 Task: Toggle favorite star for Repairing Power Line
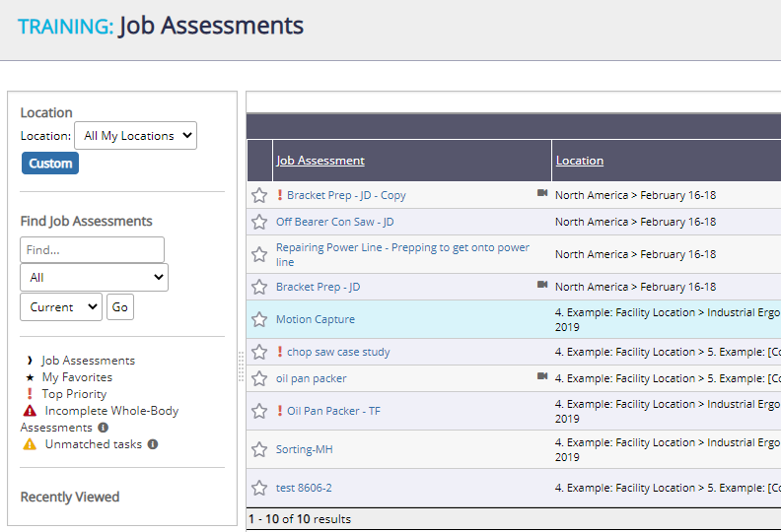(259, 254)
